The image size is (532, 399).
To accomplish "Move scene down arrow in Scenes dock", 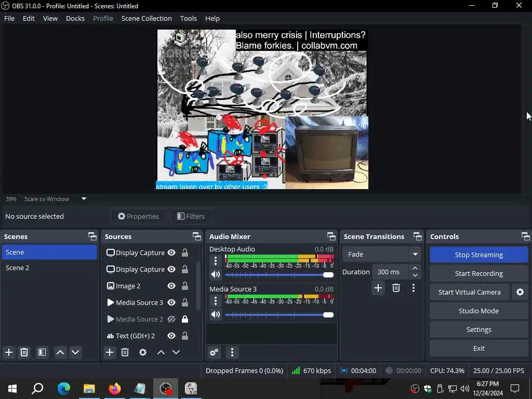I will click(75, 352).
